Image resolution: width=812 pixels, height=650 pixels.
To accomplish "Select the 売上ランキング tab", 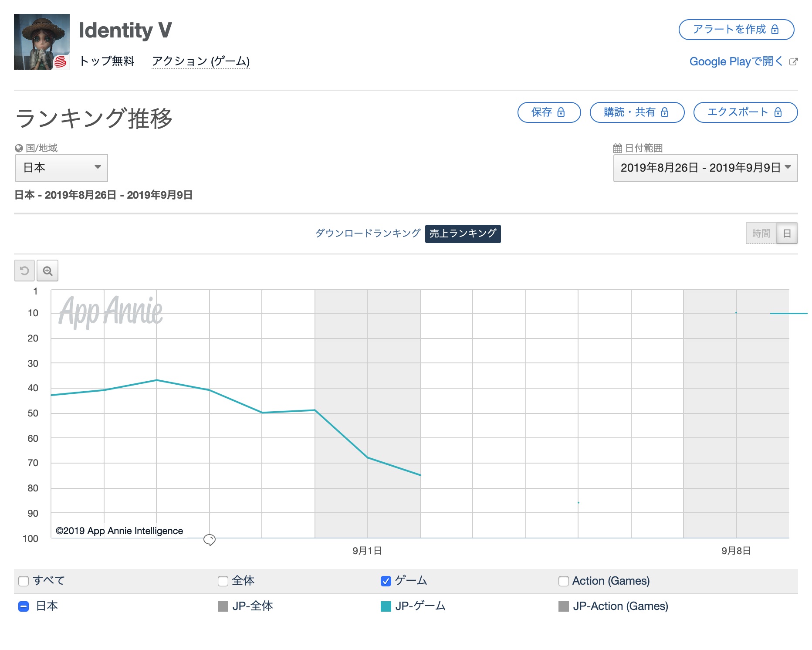I will pos(463,234).
